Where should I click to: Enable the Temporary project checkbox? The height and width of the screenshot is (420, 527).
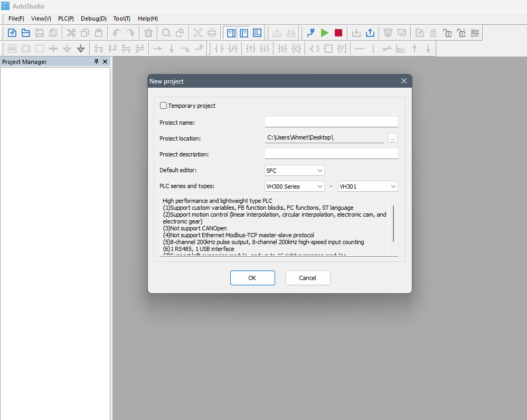tap(164, 106)
